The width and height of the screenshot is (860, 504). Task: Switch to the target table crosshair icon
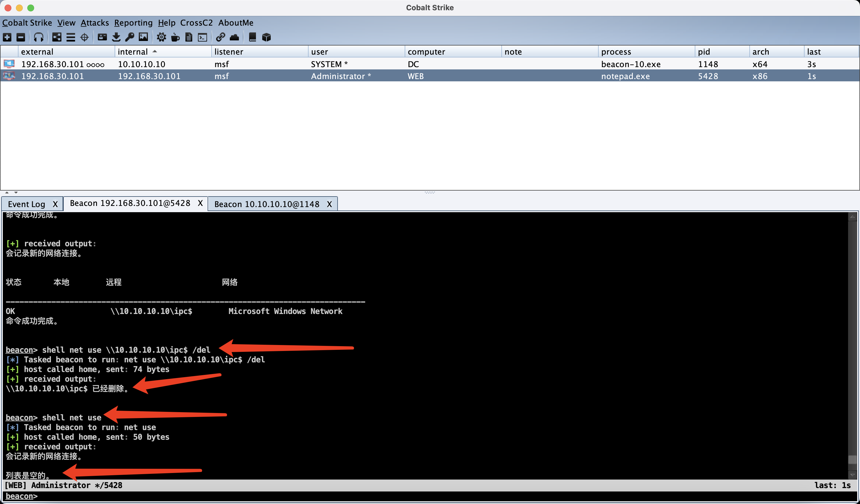[84, 37]
